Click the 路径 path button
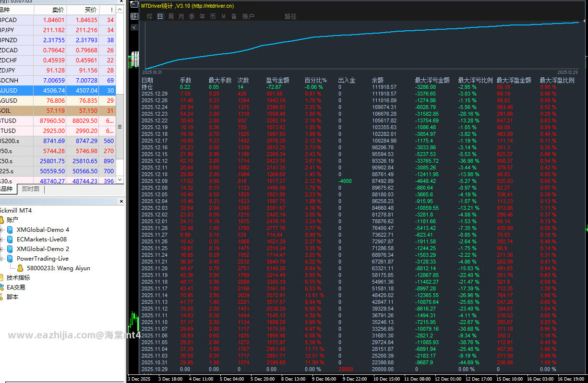The image size is (588, 383). [x=290, y=16]
